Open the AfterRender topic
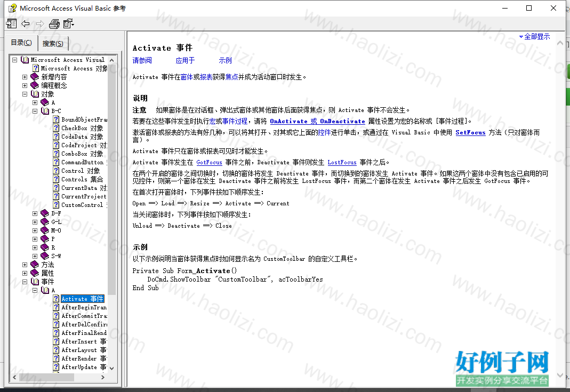Viewport: 570px width, 392px height. tap(84, 358)
